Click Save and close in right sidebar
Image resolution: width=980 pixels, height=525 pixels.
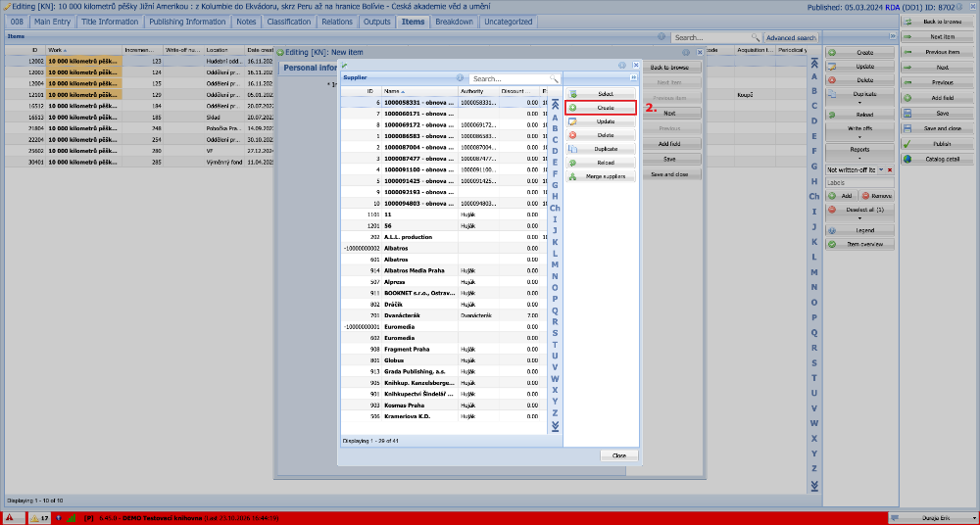click(x=939, y=128)
